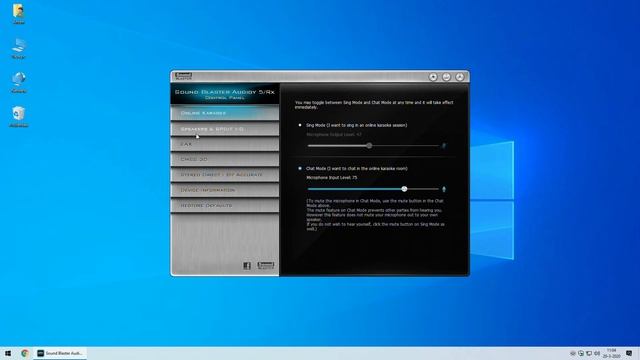The height and width of the screenshot is (360, 640).
Task: Minimize the Sound Blaster control panel
Action: (447, 77)
